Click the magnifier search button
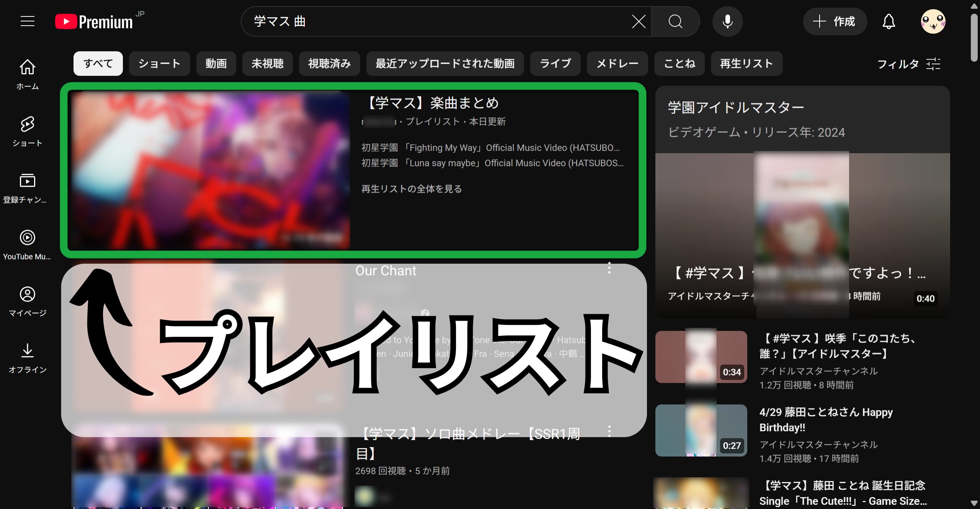980x509 pixels. [x=676, y=21]
